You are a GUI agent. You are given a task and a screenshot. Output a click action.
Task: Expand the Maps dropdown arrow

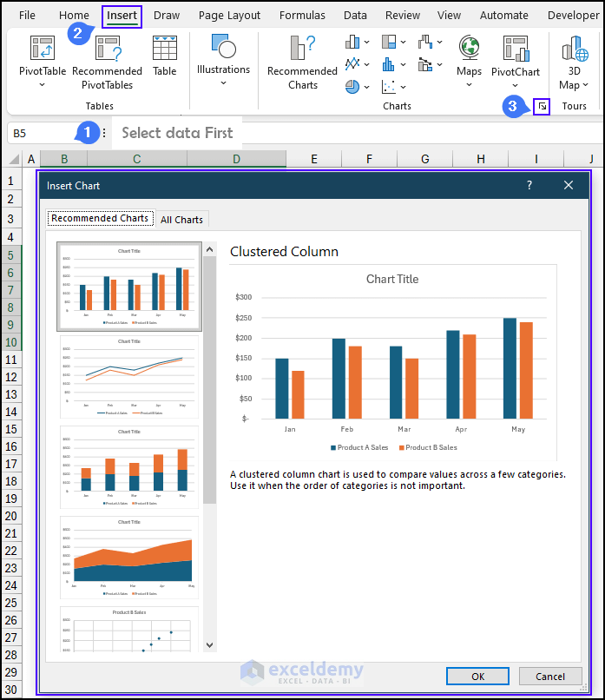(x=470, y=85)
